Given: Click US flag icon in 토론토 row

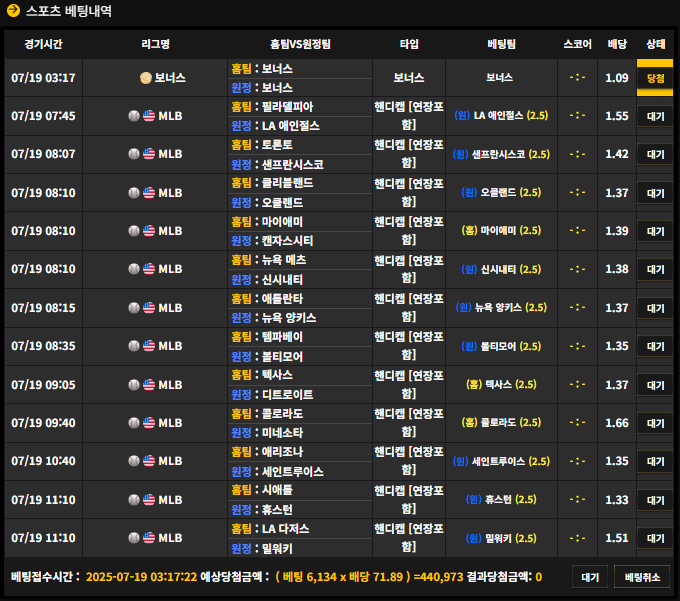Looking at the screenshot, I should pyautogui.click(x=149, y=154).
